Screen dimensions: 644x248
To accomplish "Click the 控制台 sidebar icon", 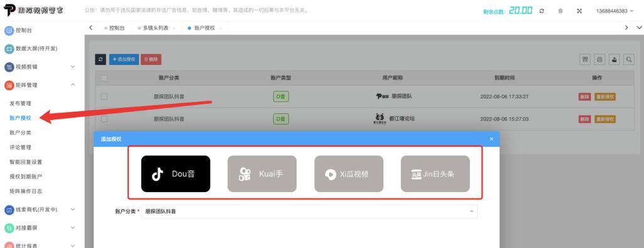I will (9, 30).
